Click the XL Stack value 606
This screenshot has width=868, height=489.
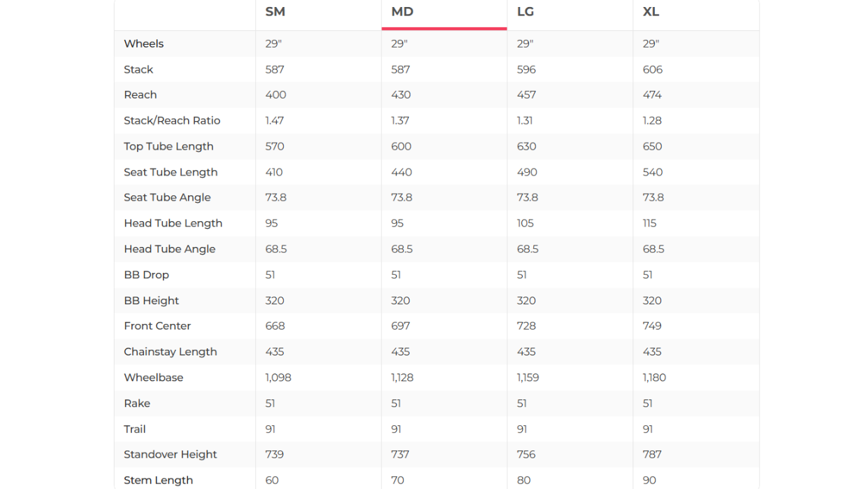tap(653, 69)
